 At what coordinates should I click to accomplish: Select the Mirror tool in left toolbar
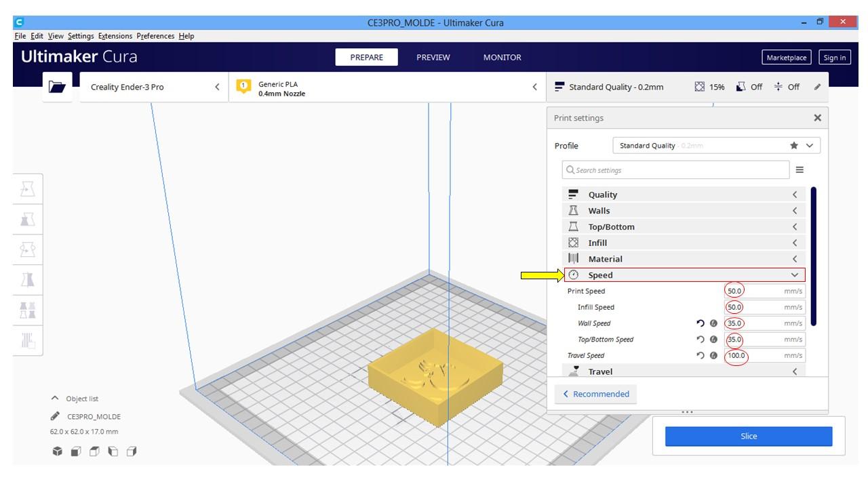(28, 280)
